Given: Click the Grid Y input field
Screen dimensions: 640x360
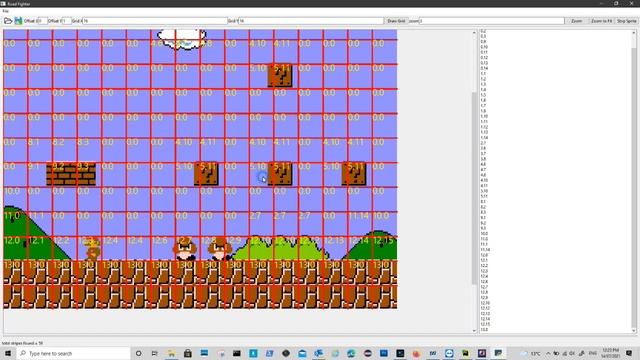Looking at the screenshot, I should [311, 20].
